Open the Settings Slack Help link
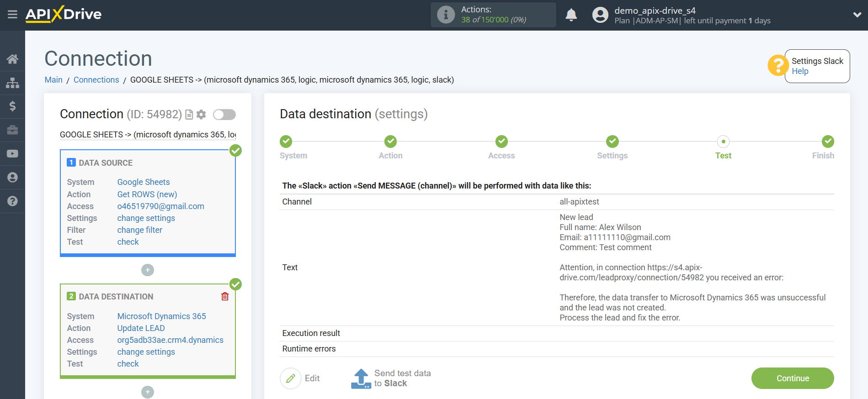 point(800,71)
